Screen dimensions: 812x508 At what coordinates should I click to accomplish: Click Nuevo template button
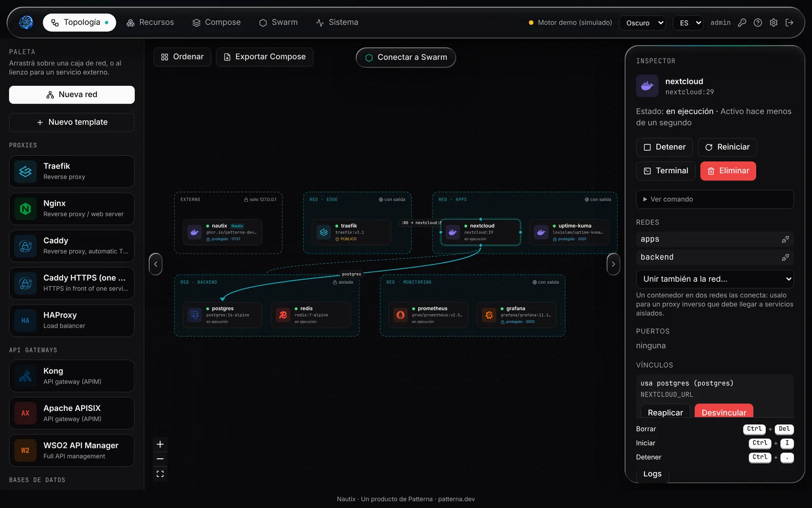72,122
